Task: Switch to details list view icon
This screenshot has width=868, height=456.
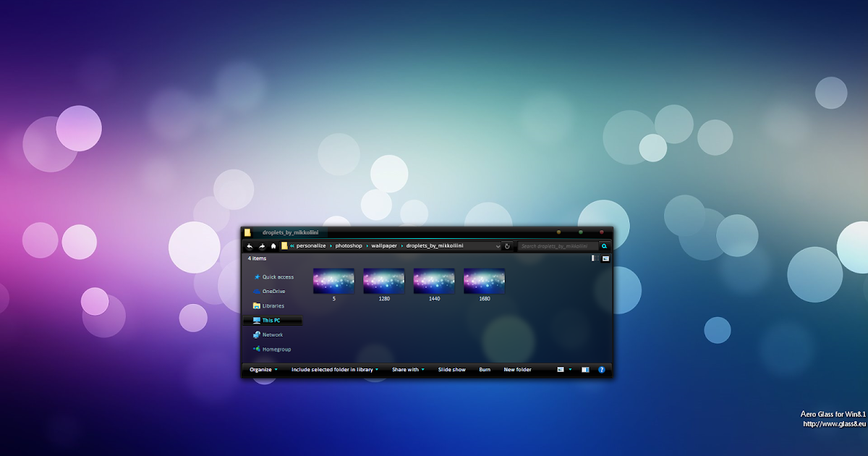Action: (x=595, y=258)
